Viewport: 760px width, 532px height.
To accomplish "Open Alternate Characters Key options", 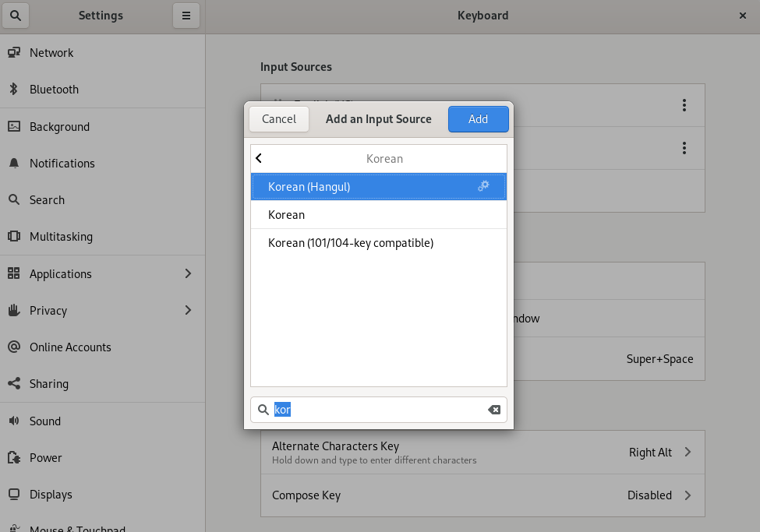I will pos(483,453).
